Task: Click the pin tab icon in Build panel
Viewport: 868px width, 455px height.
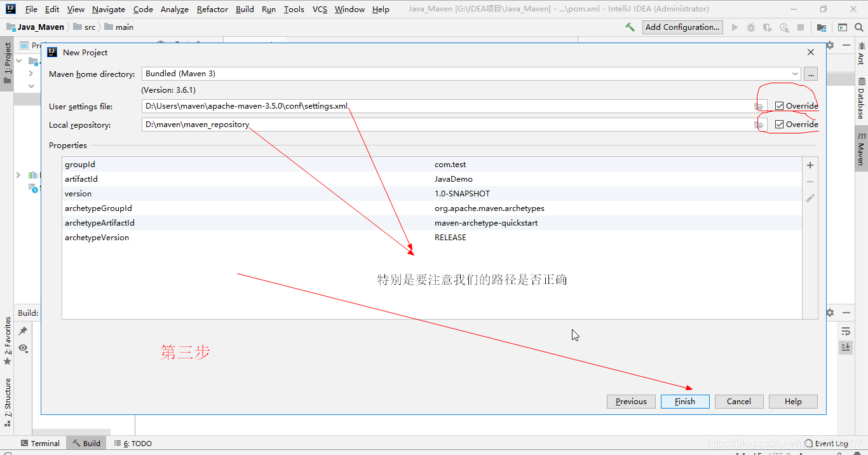Action: click(x=23, y=331)
